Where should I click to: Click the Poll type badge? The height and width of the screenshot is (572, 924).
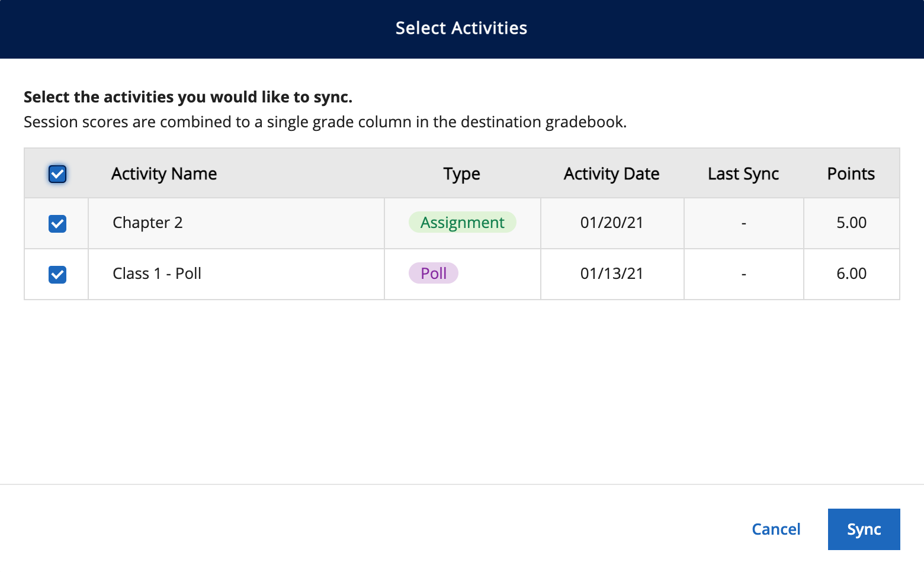(433, 273)
